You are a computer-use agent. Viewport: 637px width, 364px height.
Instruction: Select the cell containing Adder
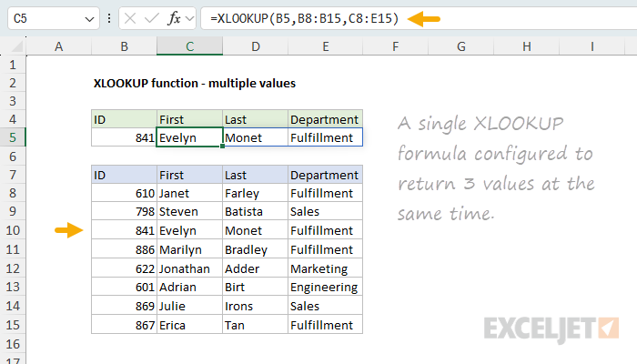(x=256, y=268)
